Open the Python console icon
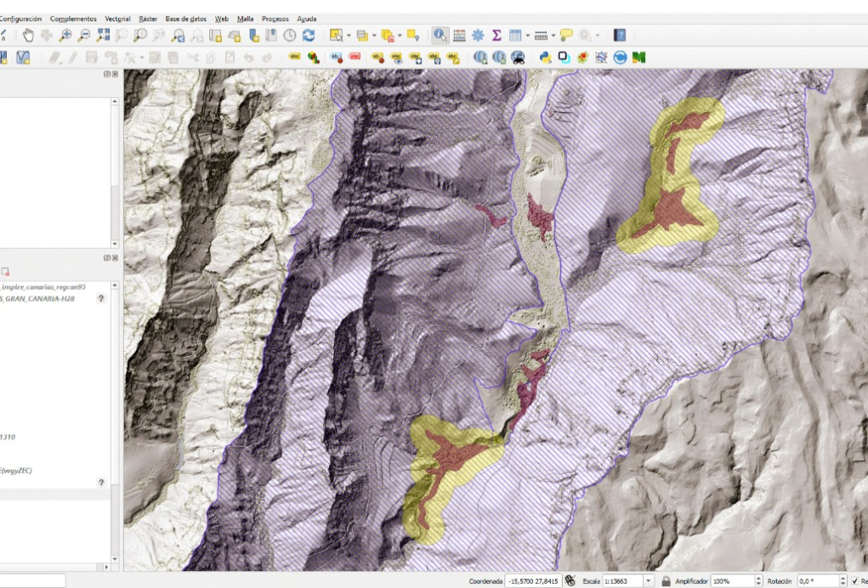The height and width of the screenshot is (588, 868). point(545,58)
